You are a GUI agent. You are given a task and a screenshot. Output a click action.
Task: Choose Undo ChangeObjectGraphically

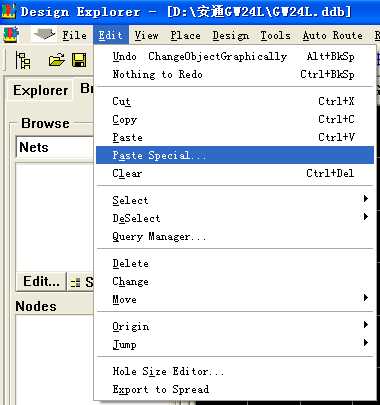[x=235, y=56]
